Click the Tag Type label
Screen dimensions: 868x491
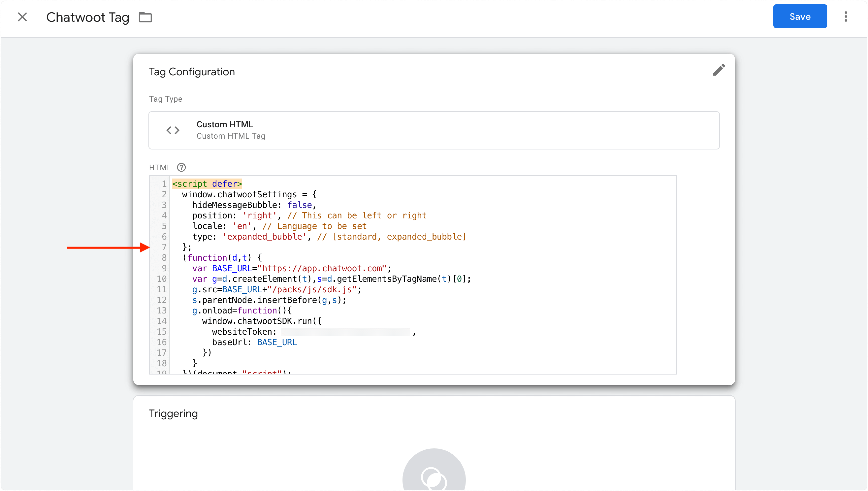tap(165, 99)
